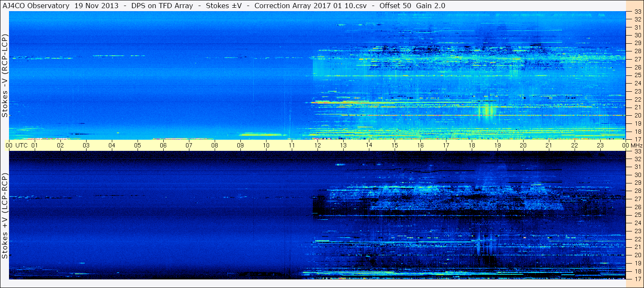Select the 10 hour time marker
This screenshot has height=288, width=644.
click(266, 145)
